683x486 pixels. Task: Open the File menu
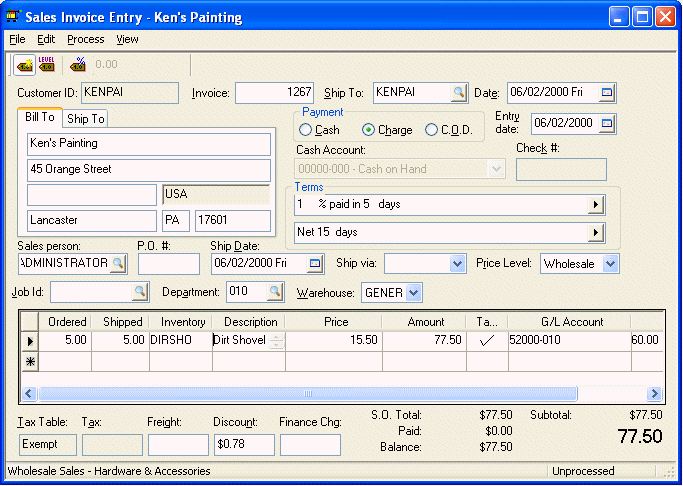(17, 39)
